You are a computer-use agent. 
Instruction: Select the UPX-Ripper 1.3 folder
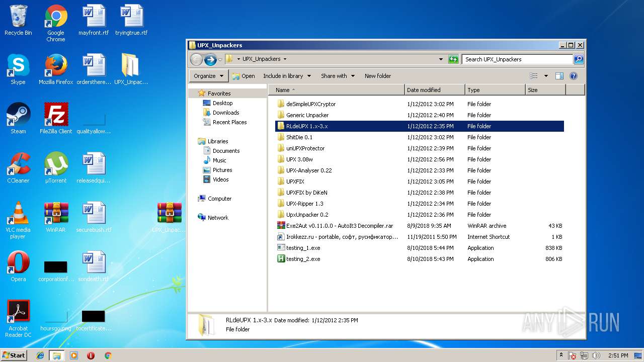pyautogui.click(x=420, y=204)
